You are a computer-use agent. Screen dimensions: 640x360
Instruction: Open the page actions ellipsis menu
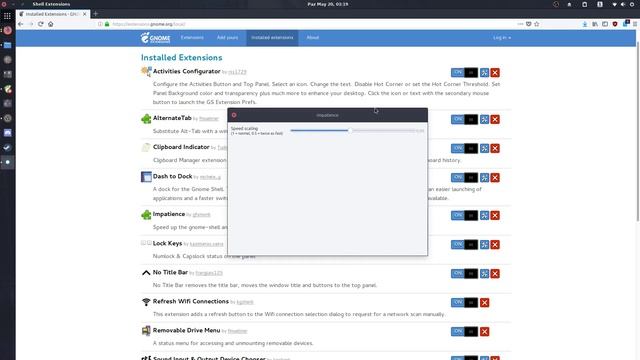pyautogui.click(x=520, y=24)
